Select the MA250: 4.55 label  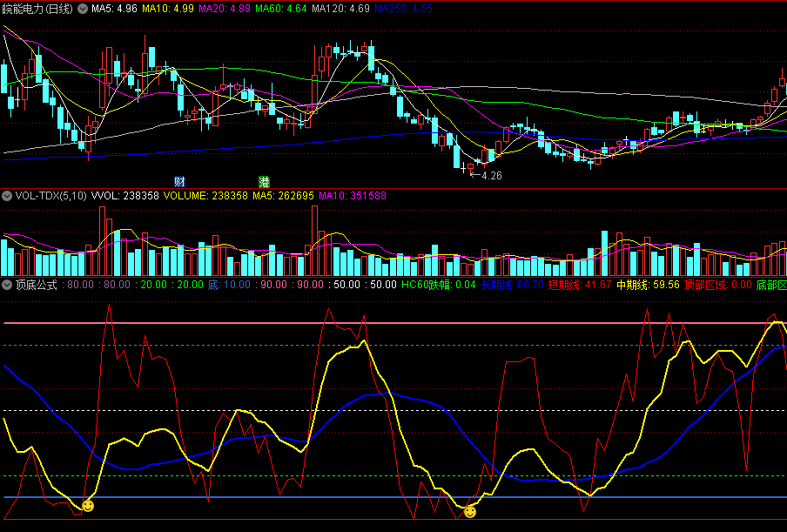tap(404, 9)
